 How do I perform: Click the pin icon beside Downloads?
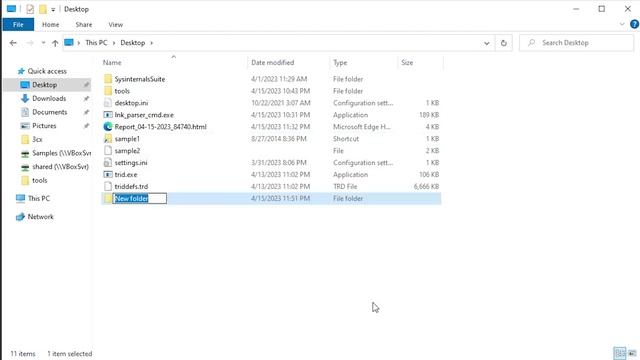pos(86,98)
